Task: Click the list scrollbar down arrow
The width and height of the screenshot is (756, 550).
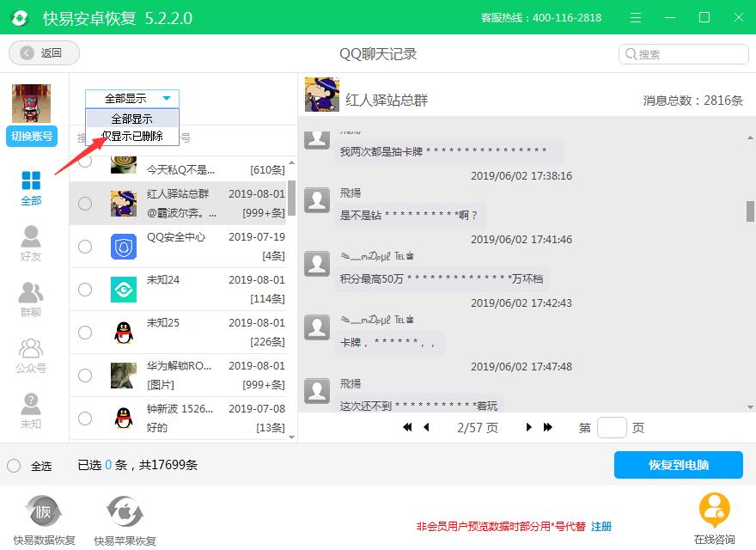Action: pyautogui.click(x=292, y=437)
